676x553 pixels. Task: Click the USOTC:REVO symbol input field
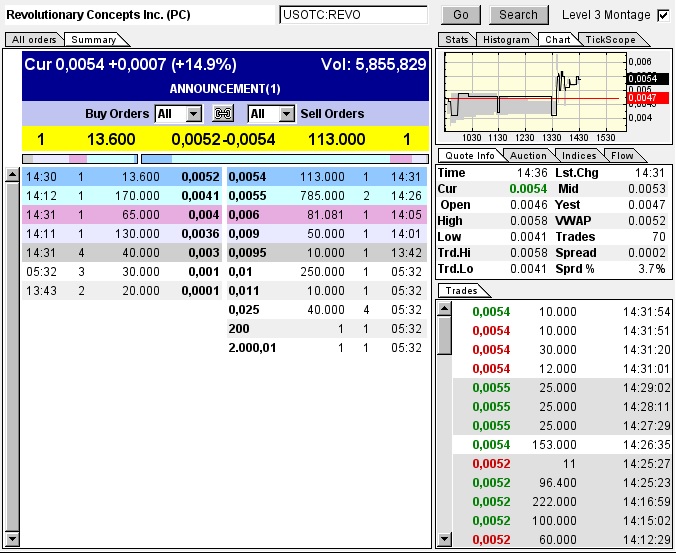pyautogui.click(x=353, y=15)
